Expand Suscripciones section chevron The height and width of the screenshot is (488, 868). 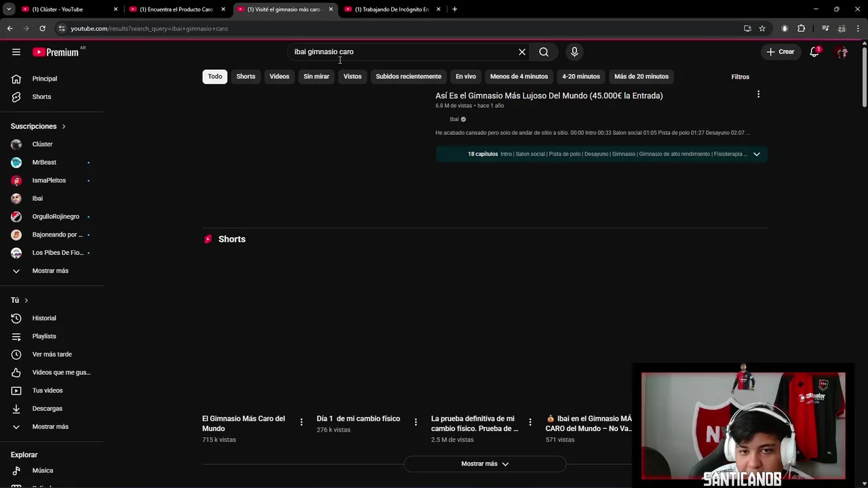64,126
